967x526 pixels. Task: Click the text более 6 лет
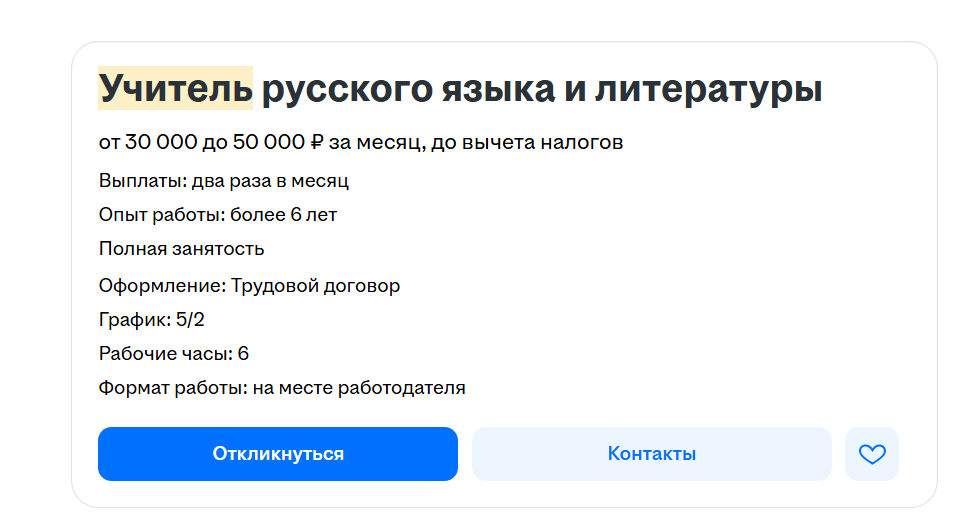(x=283, y=214)
